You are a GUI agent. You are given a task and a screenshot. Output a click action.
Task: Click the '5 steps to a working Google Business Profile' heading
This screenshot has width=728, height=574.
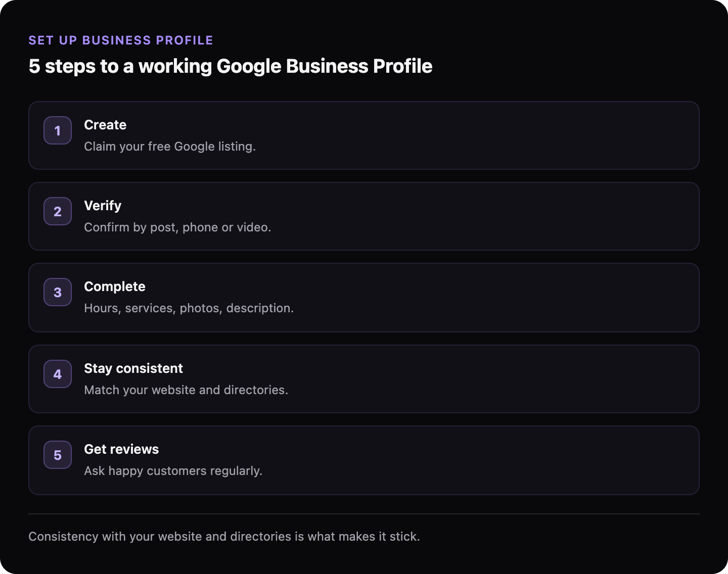(x=231, y=66)
